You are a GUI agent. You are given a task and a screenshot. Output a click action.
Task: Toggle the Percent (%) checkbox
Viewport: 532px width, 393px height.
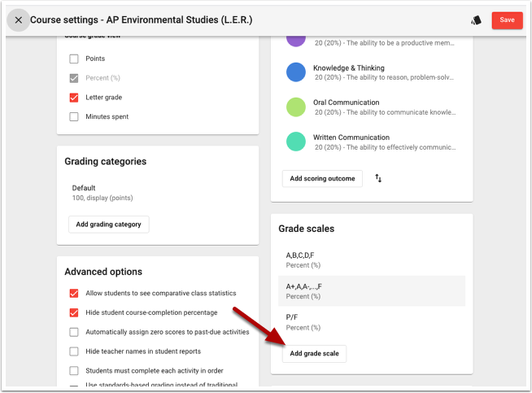(74, 78)
